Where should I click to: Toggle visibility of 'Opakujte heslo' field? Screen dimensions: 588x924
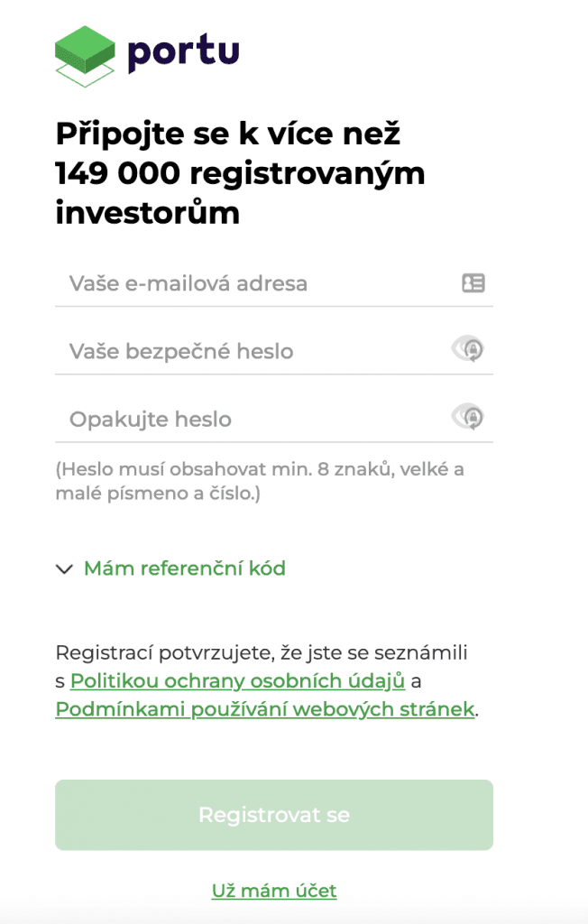click(x=468, y=418)
